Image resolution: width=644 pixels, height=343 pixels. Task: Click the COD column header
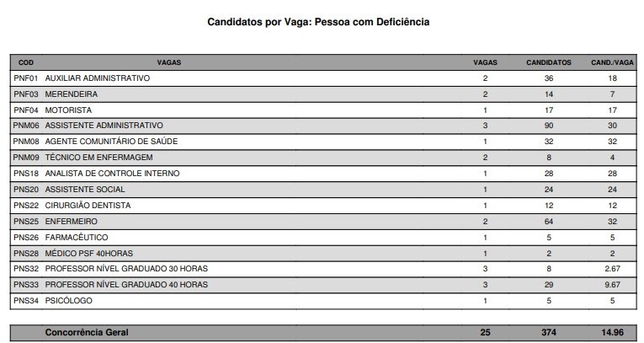[x=26, y=62]
